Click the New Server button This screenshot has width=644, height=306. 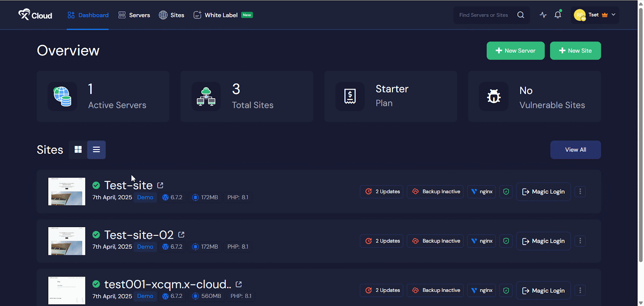[x=515, y=51]
